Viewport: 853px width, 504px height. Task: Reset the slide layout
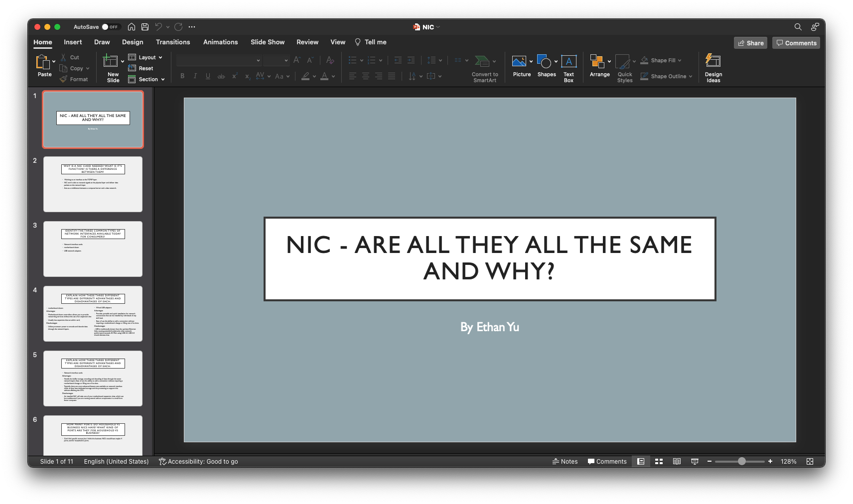pyautogui.click(x=141, y=68)
